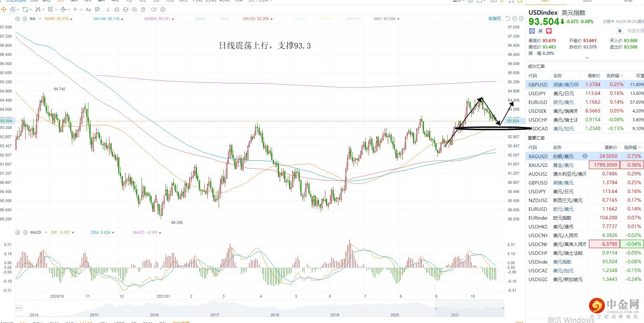This screenshot has width=644, height=323.
Task: Select the NZDUSD 新西兰元/美元 row
Action: (585, 200)
